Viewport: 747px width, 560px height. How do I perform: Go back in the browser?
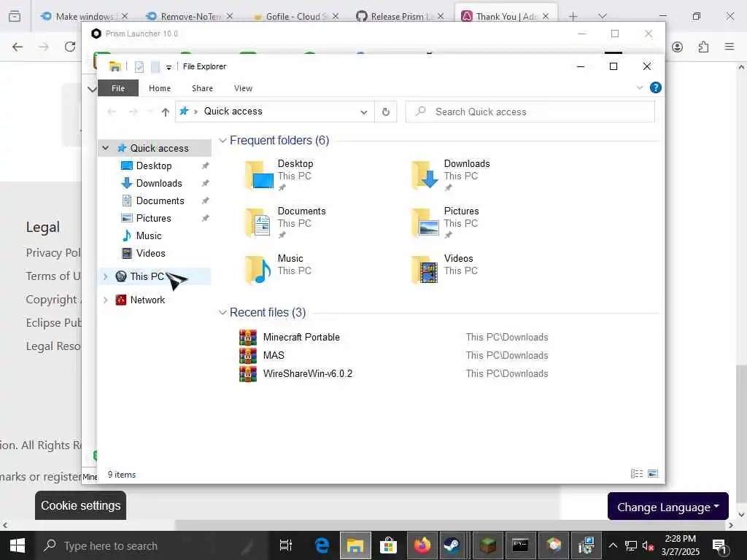(18, 47)
